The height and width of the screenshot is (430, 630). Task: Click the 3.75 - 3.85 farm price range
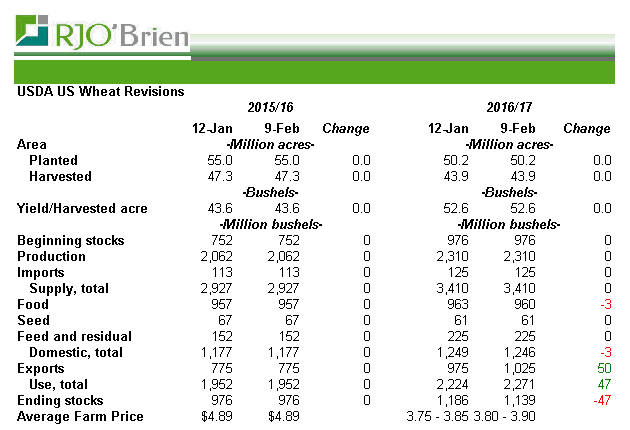pos(440,417)
